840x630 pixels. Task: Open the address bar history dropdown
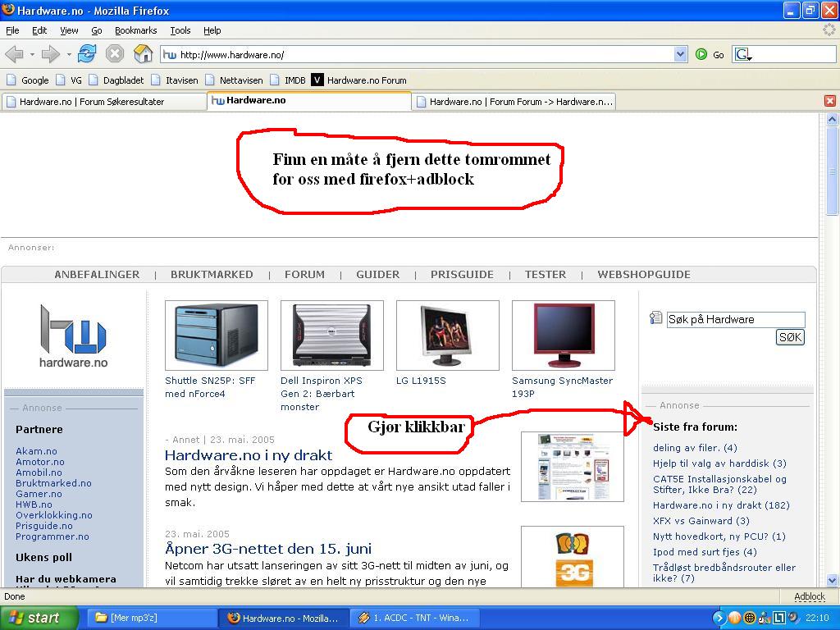click(x=680, y=54)
